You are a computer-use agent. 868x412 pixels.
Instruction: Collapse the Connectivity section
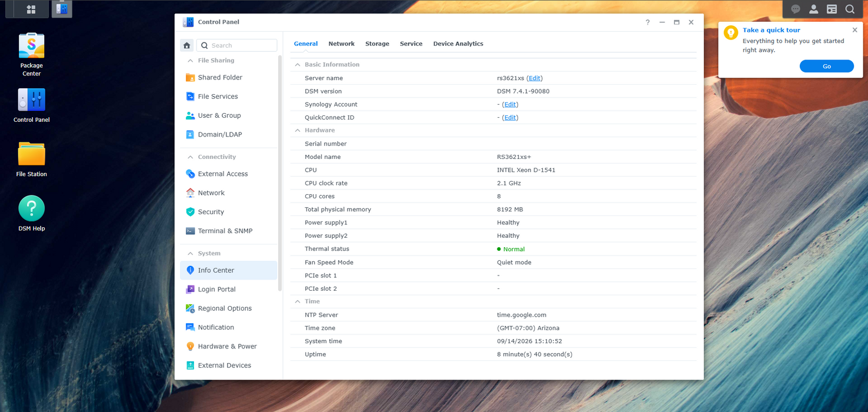tap(190, 157)
